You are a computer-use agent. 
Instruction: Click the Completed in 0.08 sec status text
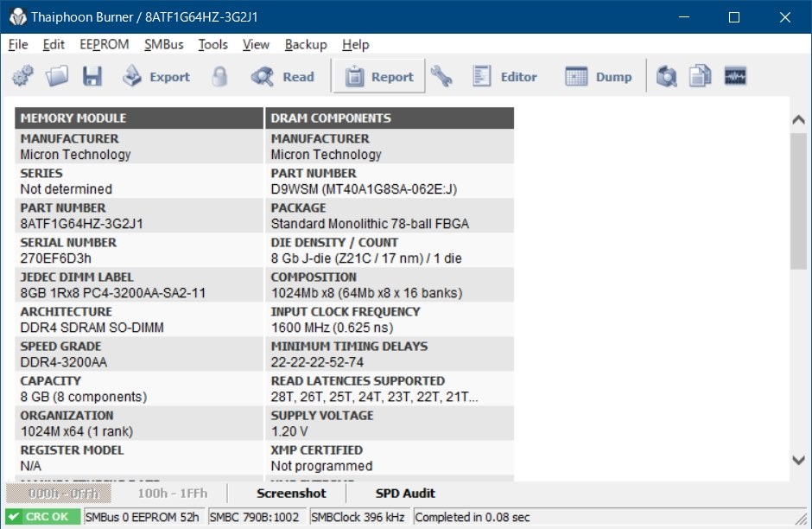click(x=473, y=517)
